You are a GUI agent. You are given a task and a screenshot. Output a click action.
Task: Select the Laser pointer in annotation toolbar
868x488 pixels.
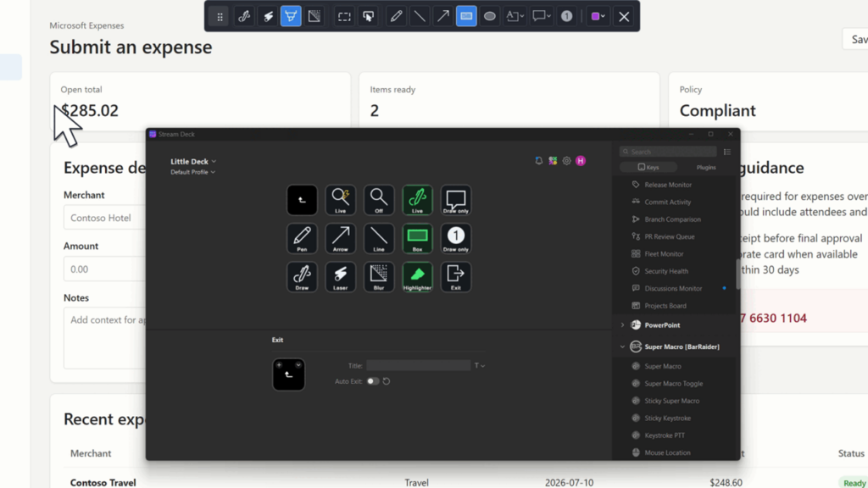(268, 17)
